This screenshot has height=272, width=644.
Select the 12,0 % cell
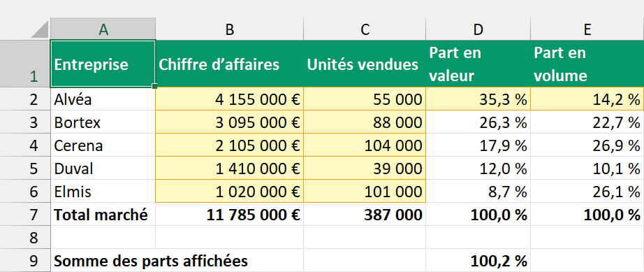coord(478,168)
